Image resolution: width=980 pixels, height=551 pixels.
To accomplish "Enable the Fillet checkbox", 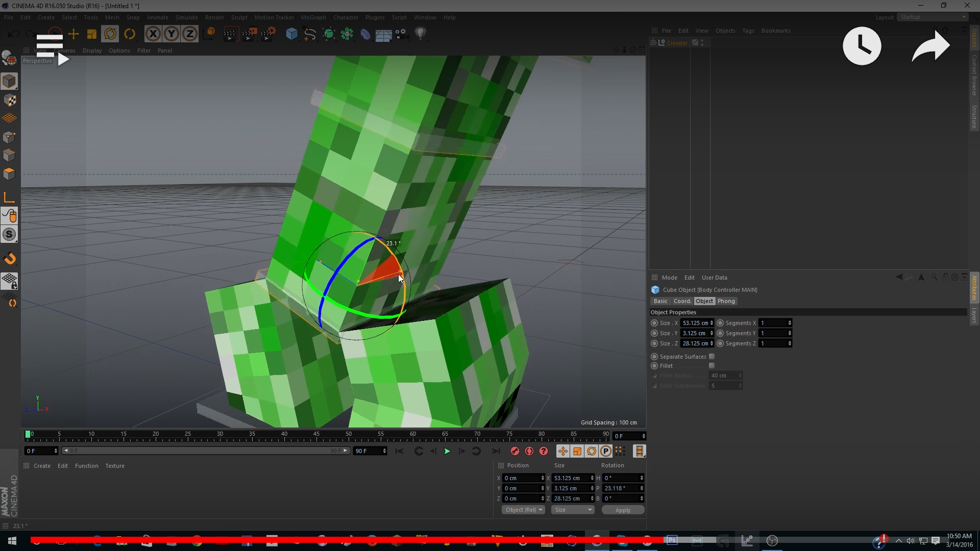I will coord(712,366).
